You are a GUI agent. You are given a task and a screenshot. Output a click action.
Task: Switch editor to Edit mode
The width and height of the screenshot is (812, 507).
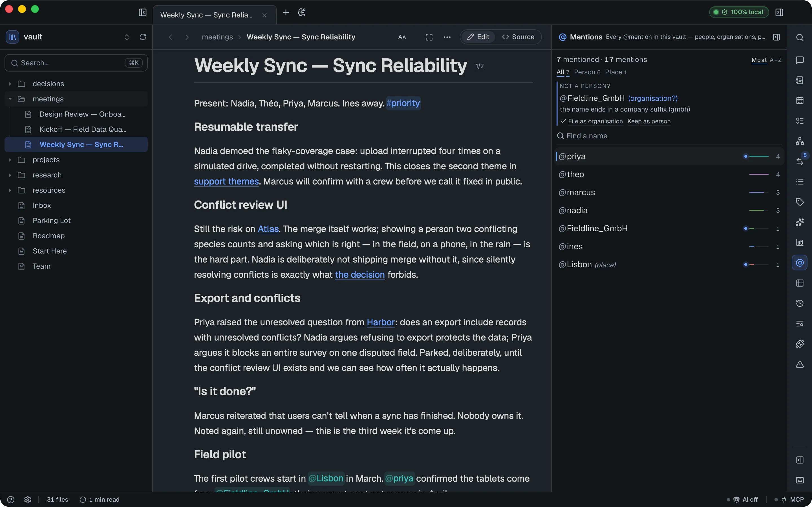tap(478, 37)
